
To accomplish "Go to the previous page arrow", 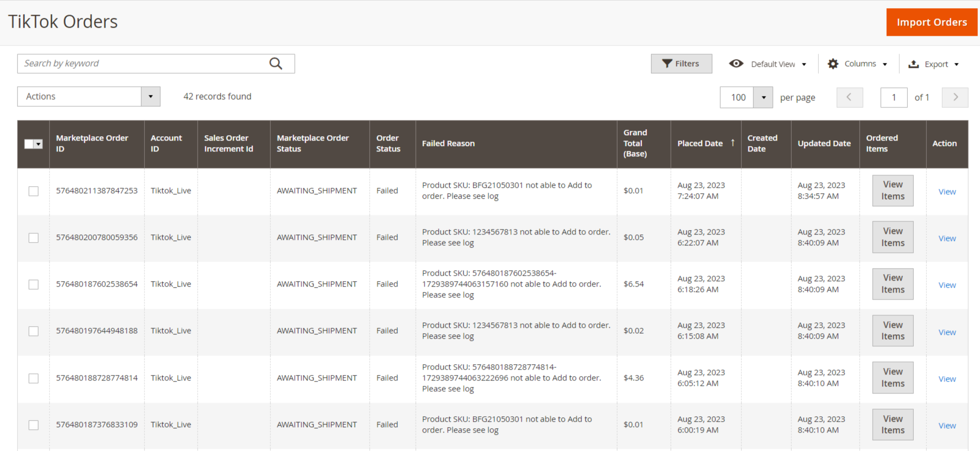I will (x=849, y=97).
